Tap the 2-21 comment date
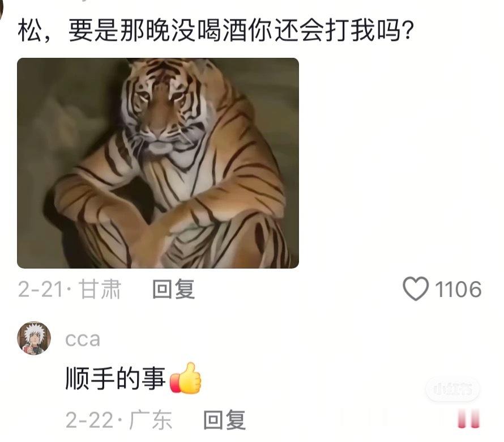The image size is (504, 442). point(40,289)
